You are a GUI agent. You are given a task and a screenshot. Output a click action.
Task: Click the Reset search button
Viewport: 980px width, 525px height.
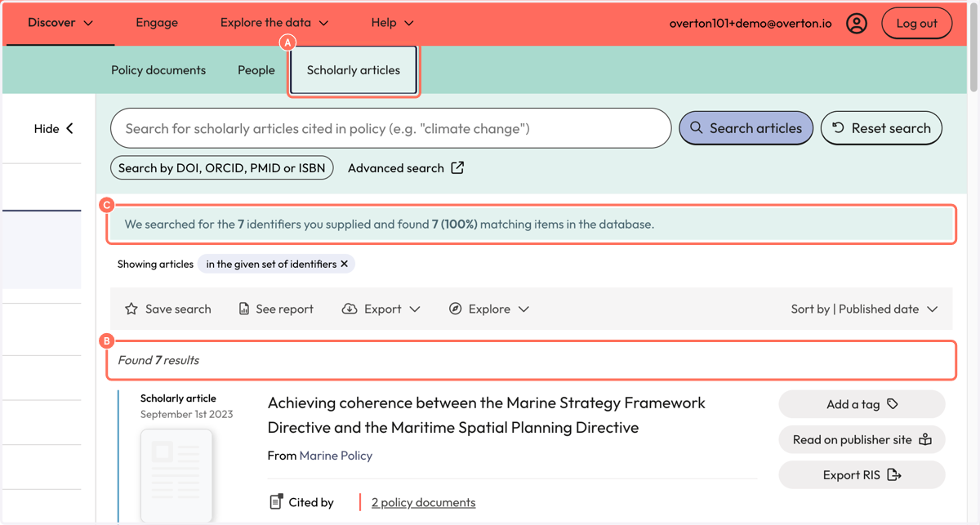(x=881, y=128)
